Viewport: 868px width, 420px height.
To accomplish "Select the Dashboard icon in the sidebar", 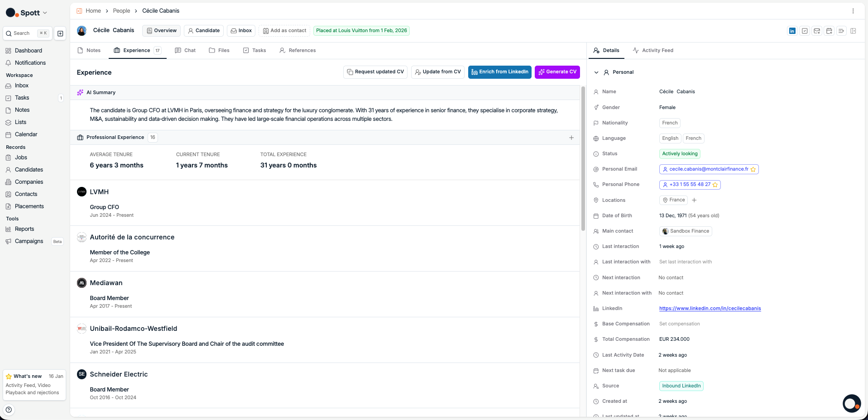I will point(8,50).
